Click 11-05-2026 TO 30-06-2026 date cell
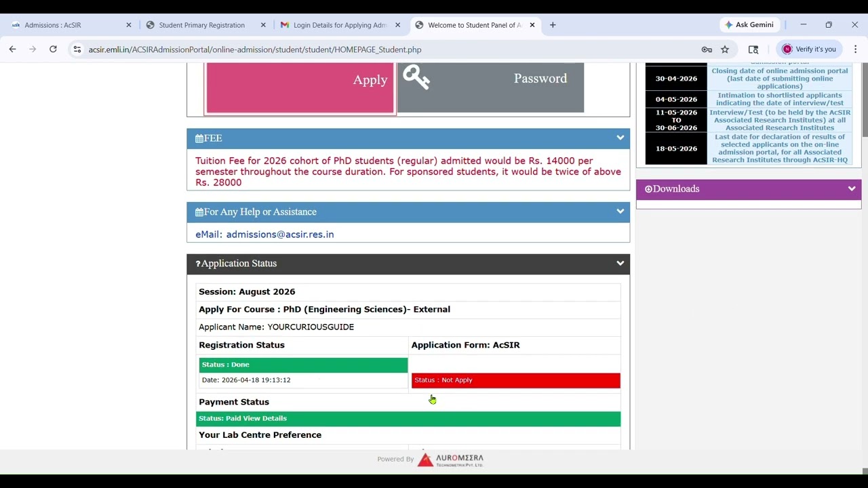Image resolution: width=868 pixels, height=488 pixels. point(676,120)
